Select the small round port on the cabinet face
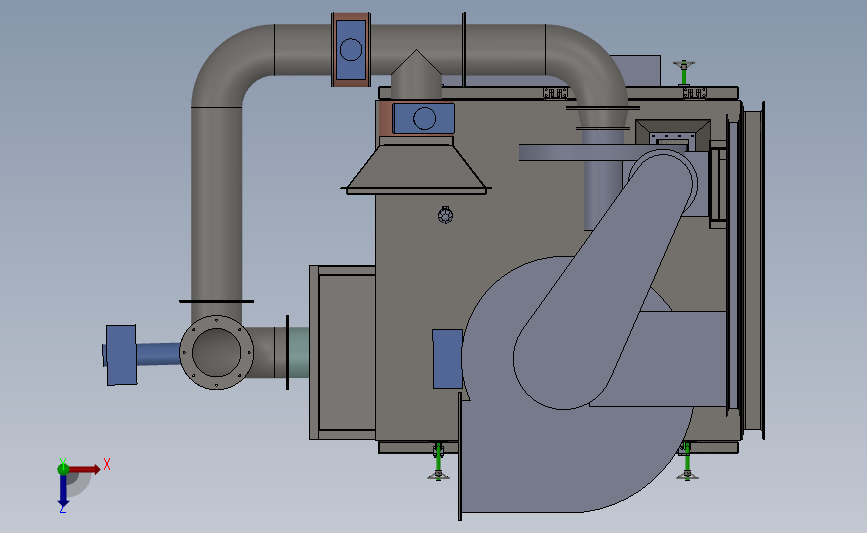 pos(445,215)
